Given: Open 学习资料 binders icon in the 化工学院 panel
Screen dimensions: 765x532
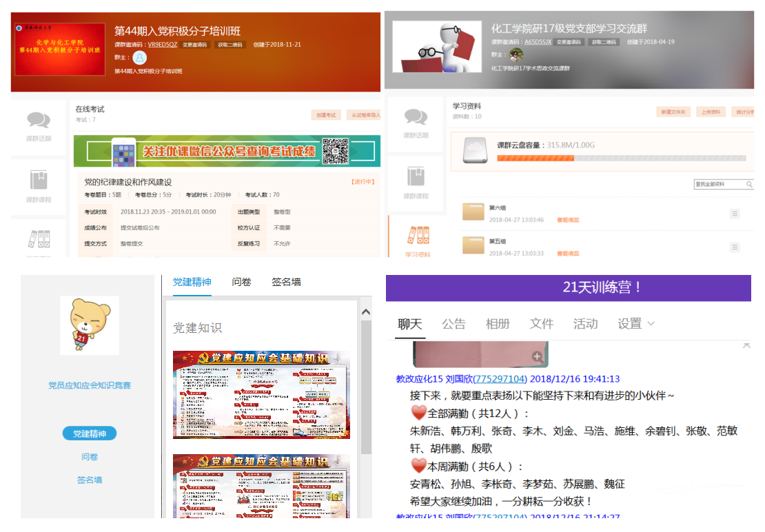Looking at the screenshot, I should pos(416,236).
